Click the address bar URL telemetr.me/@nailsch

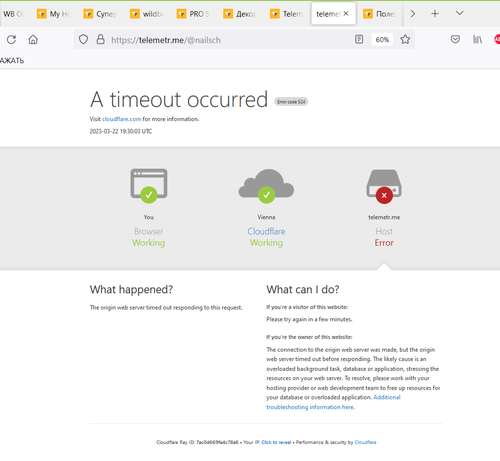(x=166, y=40)
